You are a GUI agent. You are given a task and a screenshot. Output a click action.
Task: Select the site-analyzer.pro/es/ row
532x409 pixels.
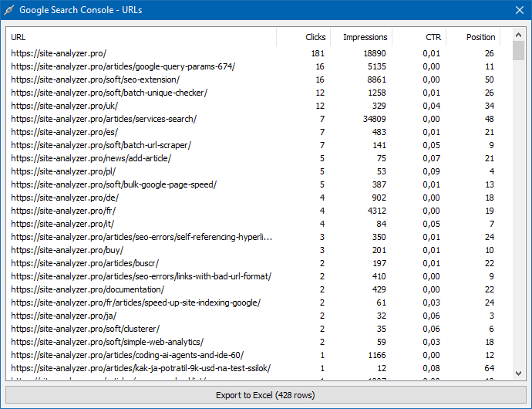252,132
